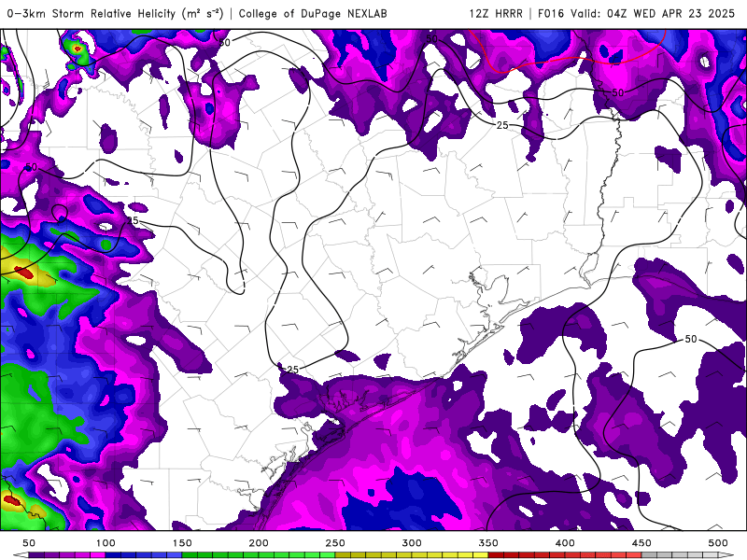Pick the blue segment of the color bar
Screen dimensions: 747x560
144,555
